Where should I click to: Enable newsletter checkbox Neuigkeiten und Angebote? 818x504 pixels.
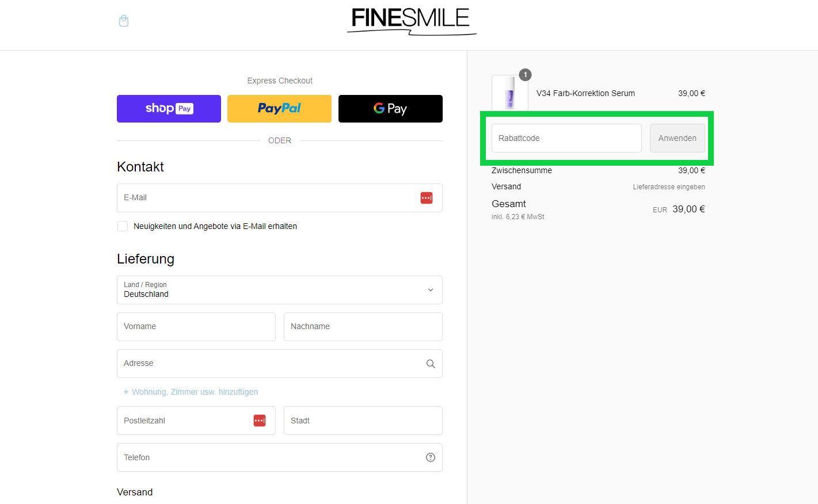123,226
